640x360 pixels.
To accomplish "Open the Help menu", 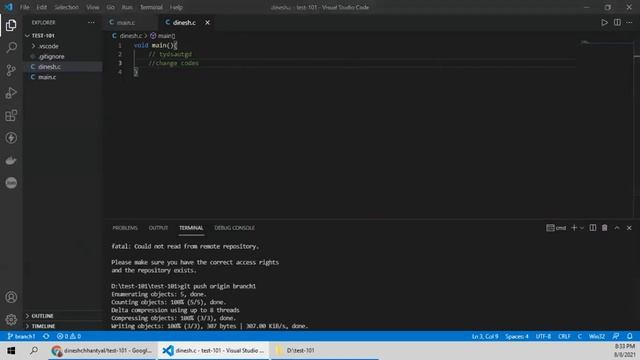I will tap(176, 7).
